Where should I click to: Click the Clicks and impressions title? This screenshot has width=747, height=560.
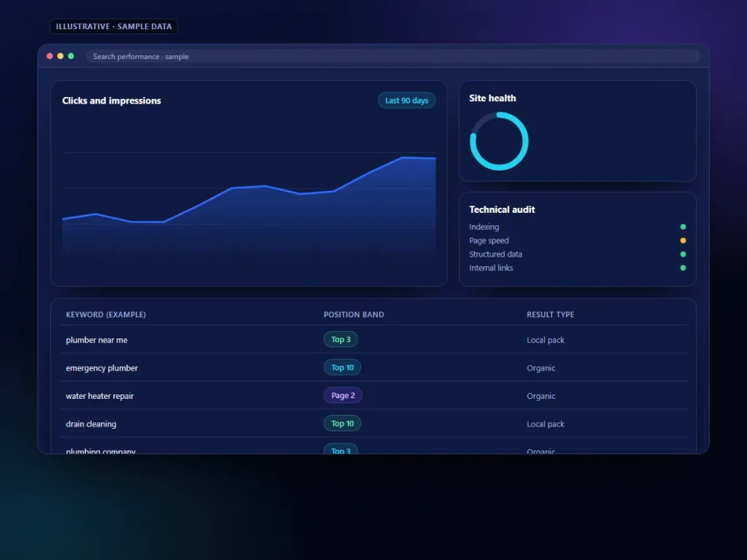[112, 101]
